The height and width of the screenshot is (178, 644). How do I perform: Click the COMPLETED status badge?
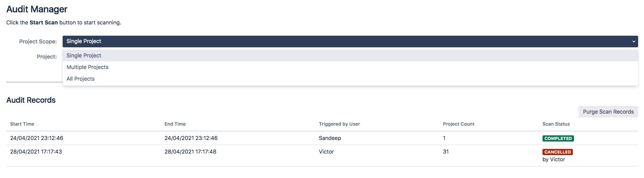click(x=558, y=138)
